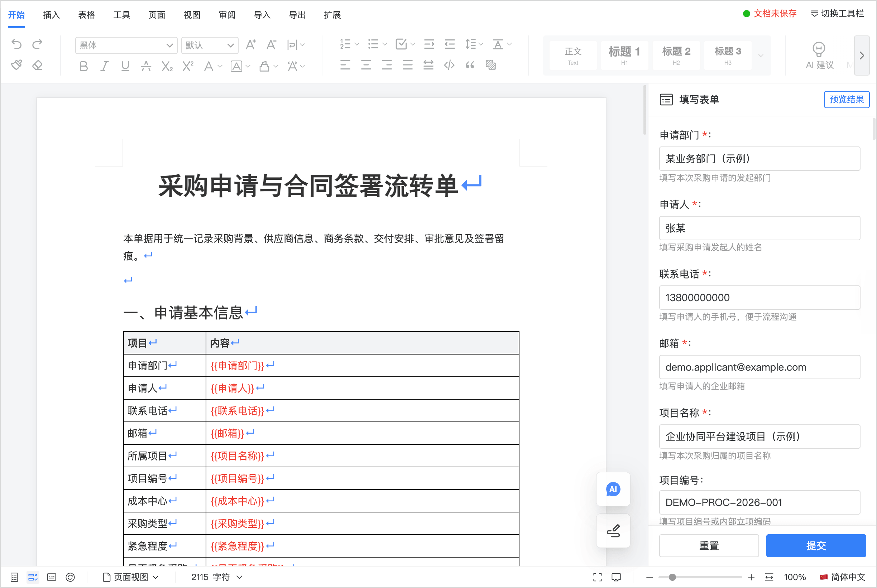Select the format painter brush icon
Image resolution: width=877 pixels, height=588 pixels.
coord(16,65)
